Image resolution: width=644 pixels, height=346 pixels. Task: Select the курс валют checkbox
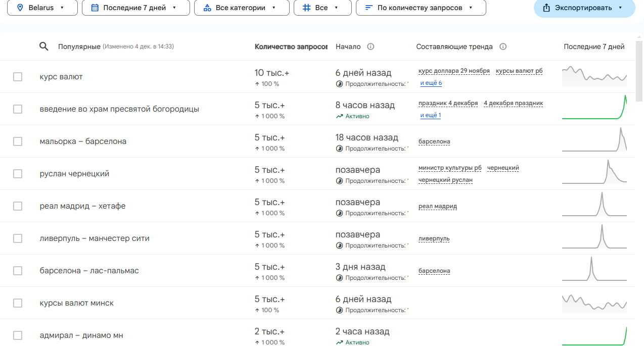pyautogui.click(x=18, y=77)
